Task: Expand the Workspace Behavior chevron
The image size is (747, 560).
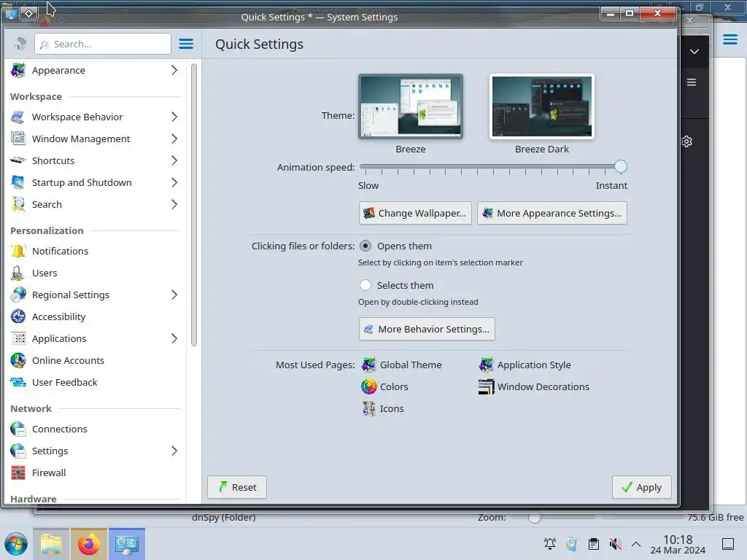Action: coord(174,117)
